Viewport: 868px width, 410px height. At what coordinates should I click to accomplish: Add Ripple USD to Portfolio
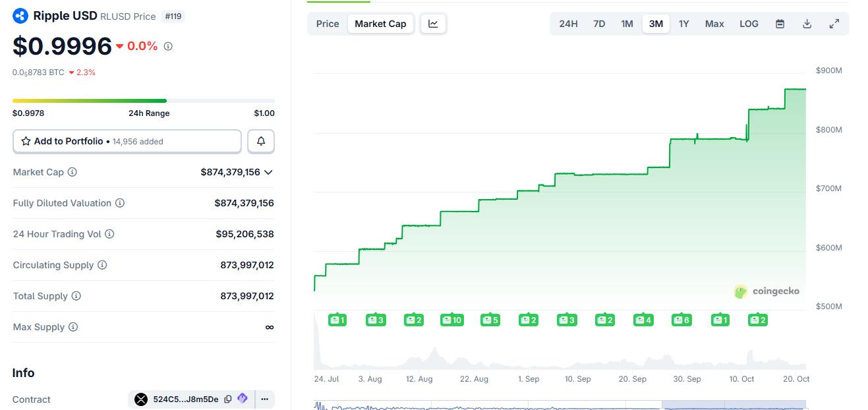coord(127,141)
